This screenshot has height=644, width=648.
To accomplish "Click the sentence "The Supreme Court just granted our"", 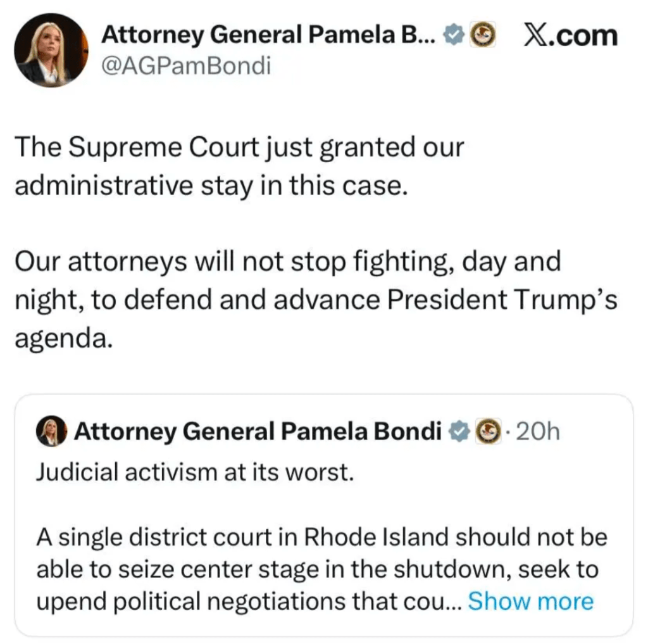I will [239, 148].
